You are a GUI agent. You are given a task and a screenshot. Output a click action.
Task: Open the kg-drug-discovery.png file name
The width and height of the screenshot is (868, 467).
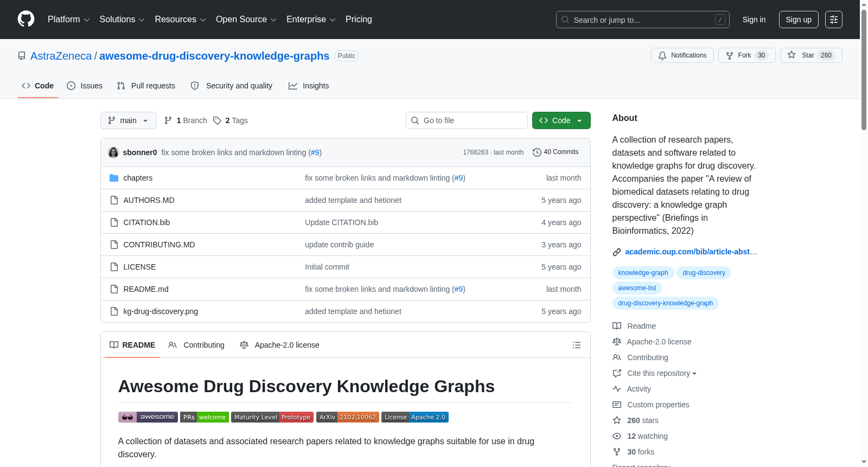point(161,311)
